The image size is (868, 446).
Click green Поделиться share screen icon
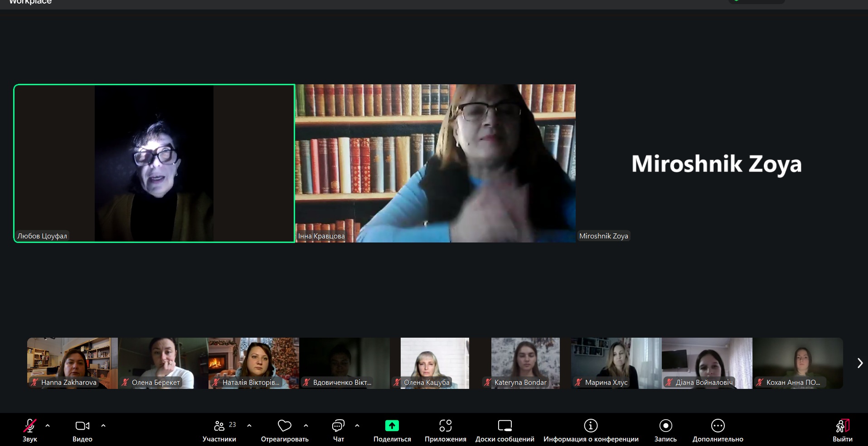(x=392, y=426)
